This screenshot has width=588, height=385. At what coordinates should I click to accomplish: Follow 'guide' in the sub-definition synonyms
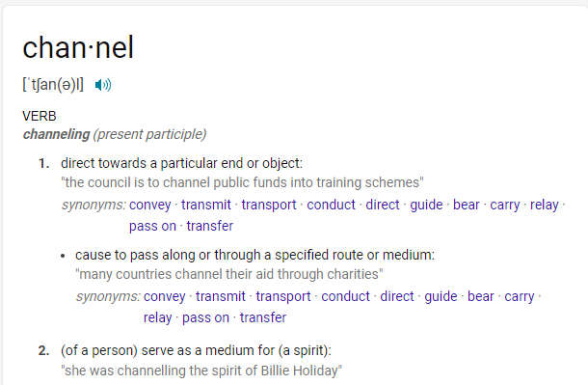tap(441, 296)
